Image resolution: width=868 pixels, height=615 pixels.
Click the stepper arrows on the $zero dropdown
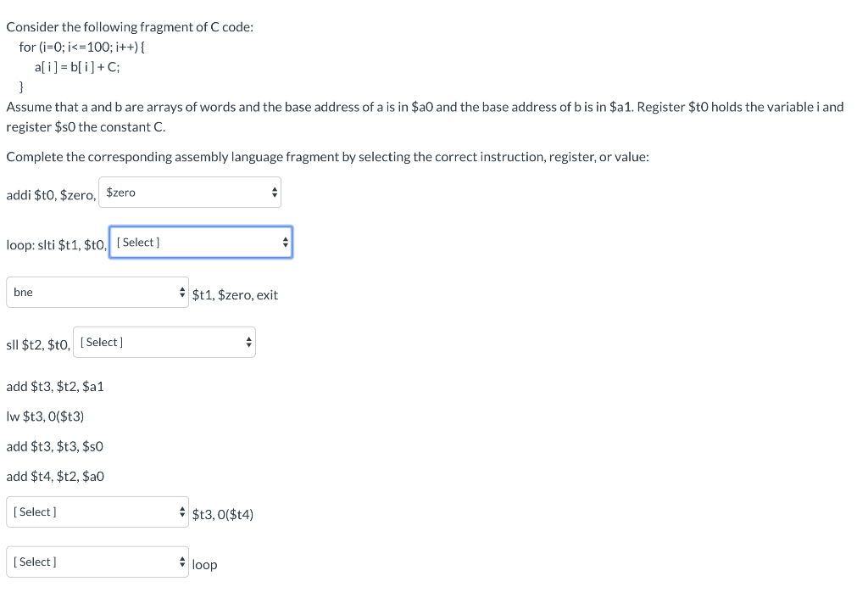coord(274,192)
